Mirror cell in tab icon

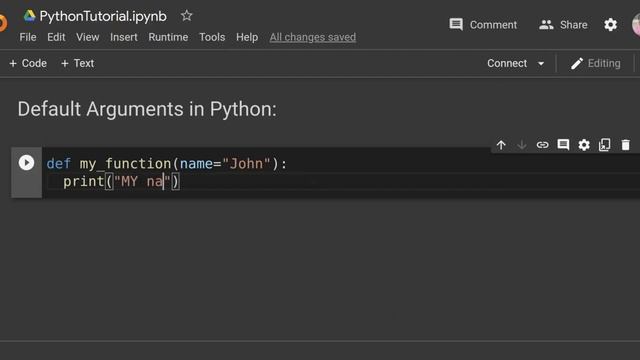pyautogui.click(x=604, y=145)
